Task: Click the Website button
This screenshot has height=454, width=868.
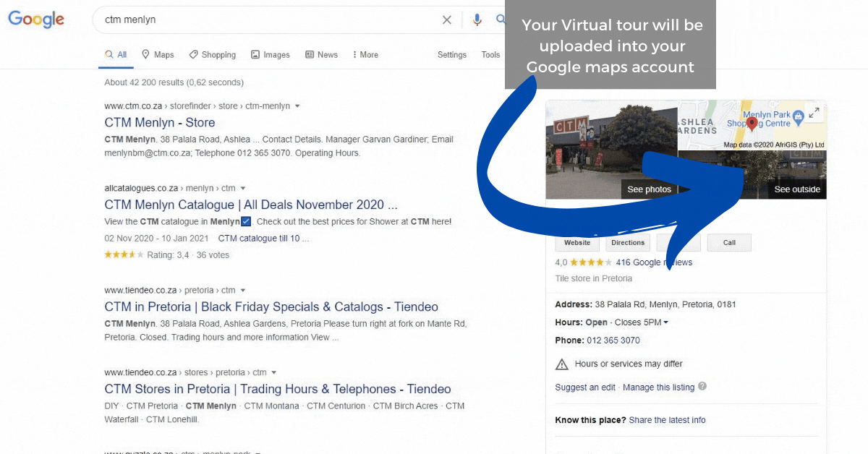Action: (x=577, y=243)
